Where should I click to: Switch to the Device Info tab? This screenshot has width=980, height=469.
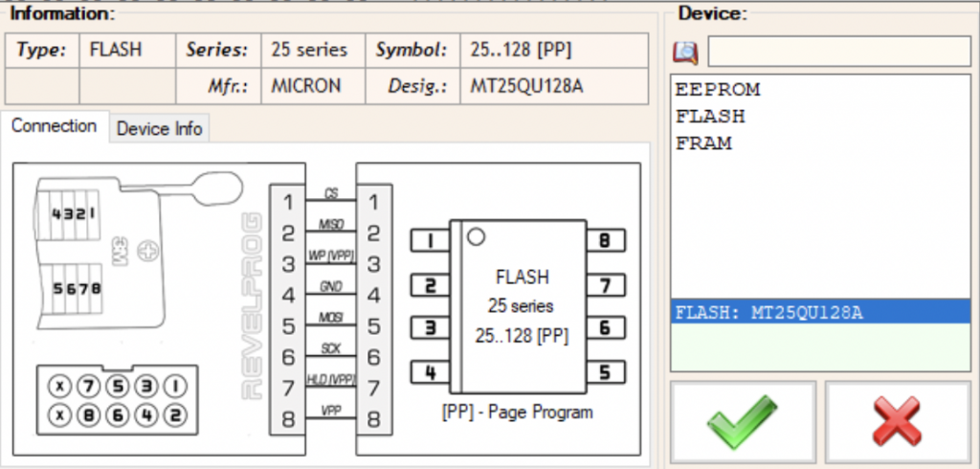(160, 129)
